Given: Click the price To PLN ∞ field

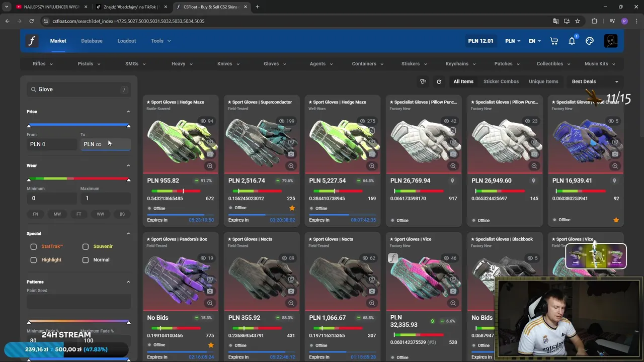Looking at the screenshot, I should (x=105, y=144).
